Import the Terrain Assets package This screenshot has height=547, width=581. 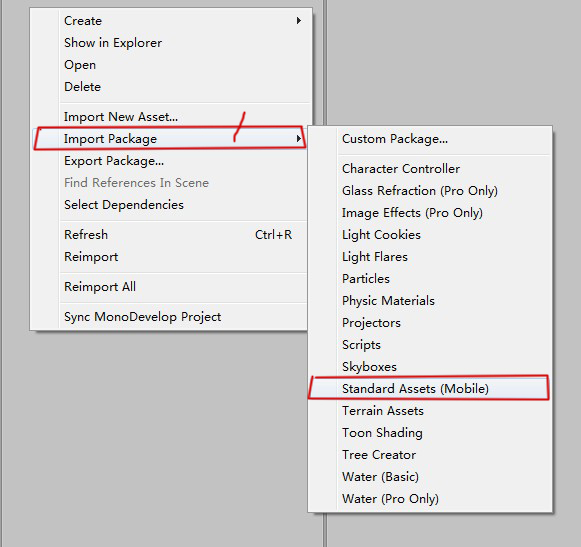pos(382,411)
